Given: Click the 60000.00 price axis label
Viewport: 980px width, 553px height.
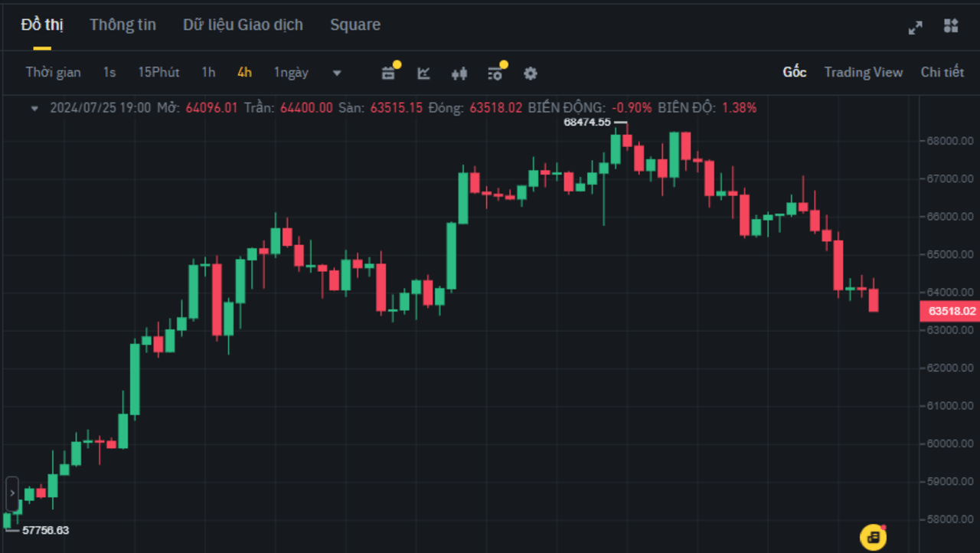Looking at the screenshot, I should pos(952,443).
